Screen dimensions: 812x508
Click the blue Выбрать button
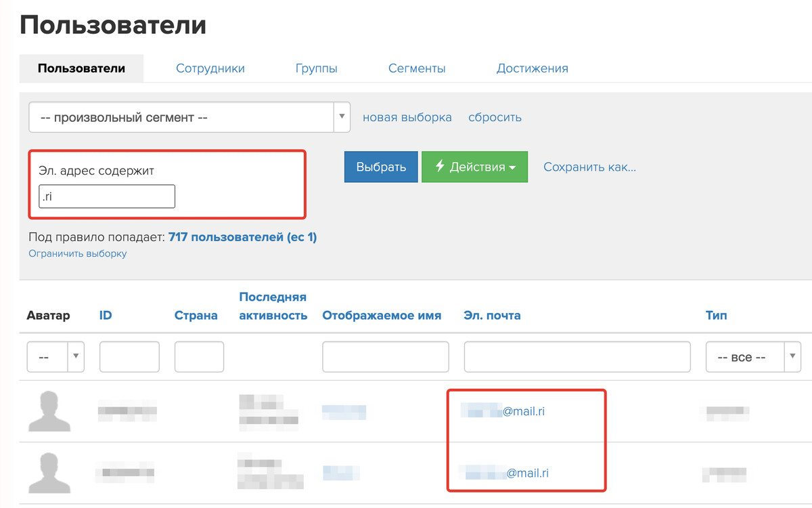(x=381, y=167)
